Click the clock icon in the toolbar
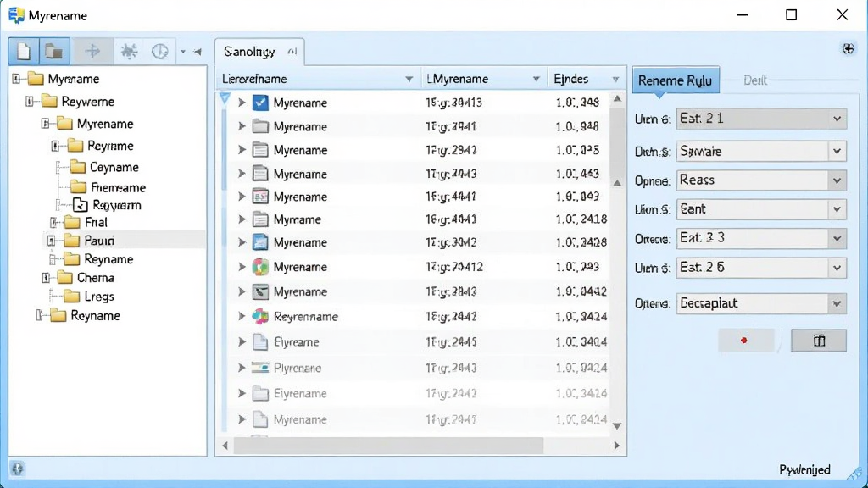 [160, 52]
